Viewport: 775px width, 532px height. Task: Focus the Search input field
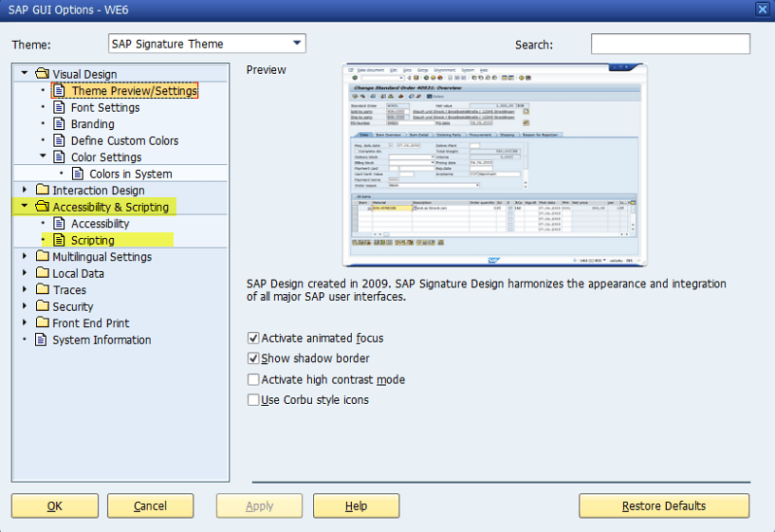coord(671,44)
